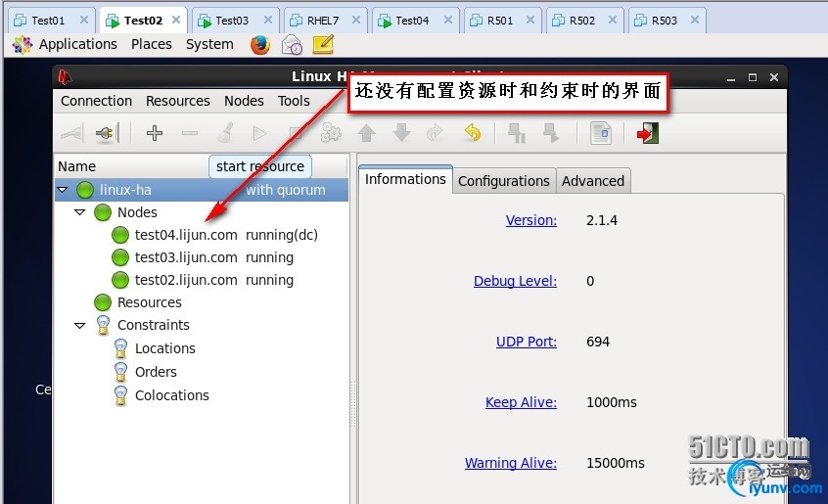Switch to the Configurations tab

click(x=504, y=181)
